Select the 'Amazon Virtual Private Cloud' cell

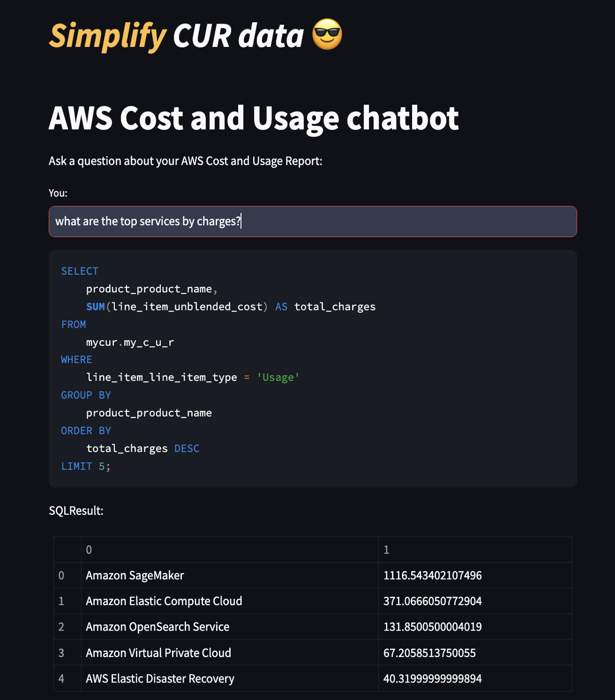tap(158, 653)
